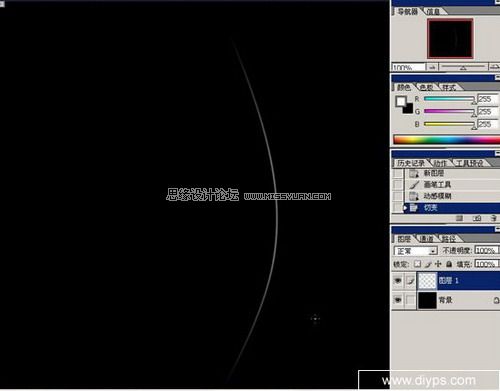Click create new document from state icon
The image size is (500, 391).
point(459,218)
